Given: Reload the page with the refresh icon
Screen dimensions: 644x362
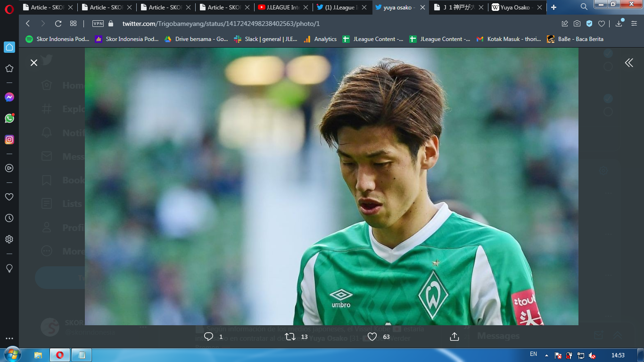Looking at the screenshot, I should (58, 24).
